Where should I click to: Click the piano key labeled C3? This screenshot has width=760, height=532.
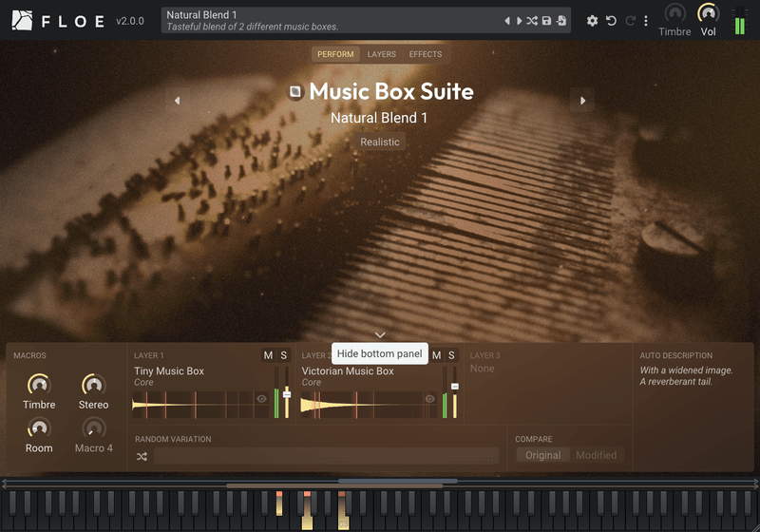(x=343, y=523)
